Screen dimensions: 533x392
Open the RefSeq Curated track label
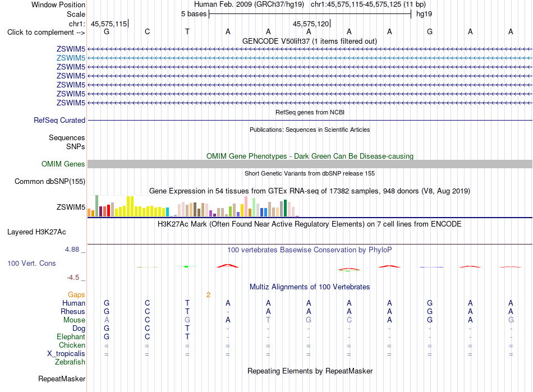point(59,120)
